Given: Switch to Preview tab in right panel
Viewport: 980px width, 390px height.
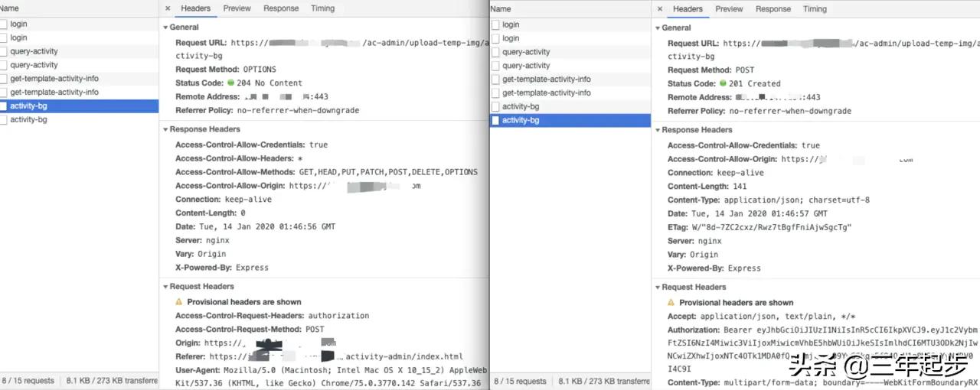Looking at the screenshot, I should (x=729, y=9).
